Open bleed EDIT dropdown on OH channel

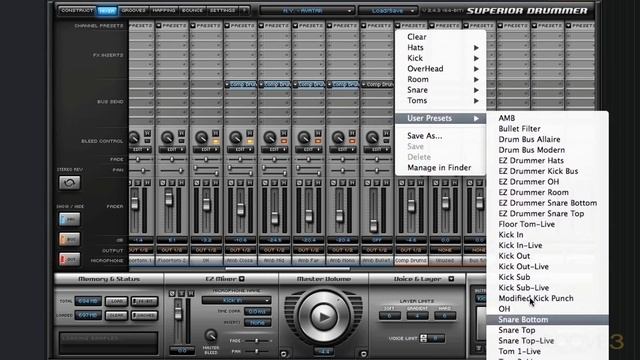coord(206,150)
